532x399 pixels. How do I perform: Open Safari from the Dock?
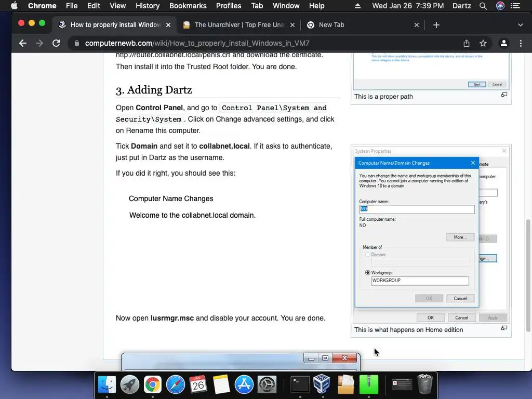(x=176, y=385)
